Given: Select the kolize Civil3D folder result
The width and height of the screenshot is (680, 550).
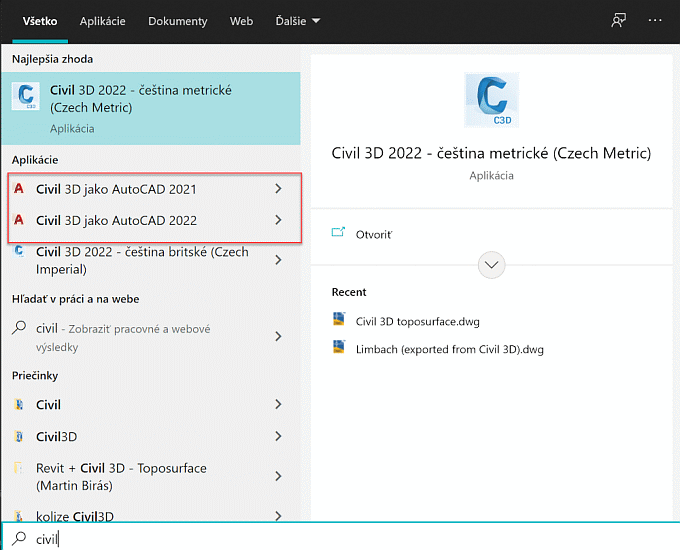Looking at the screenshot, I should click(150, 515).
